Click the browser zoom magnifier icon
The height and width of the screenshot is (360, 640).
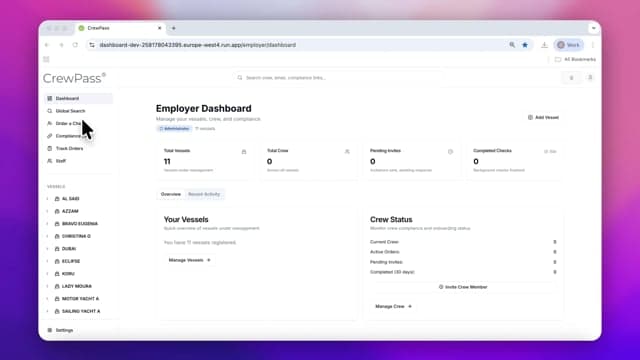tap(512, 45)
